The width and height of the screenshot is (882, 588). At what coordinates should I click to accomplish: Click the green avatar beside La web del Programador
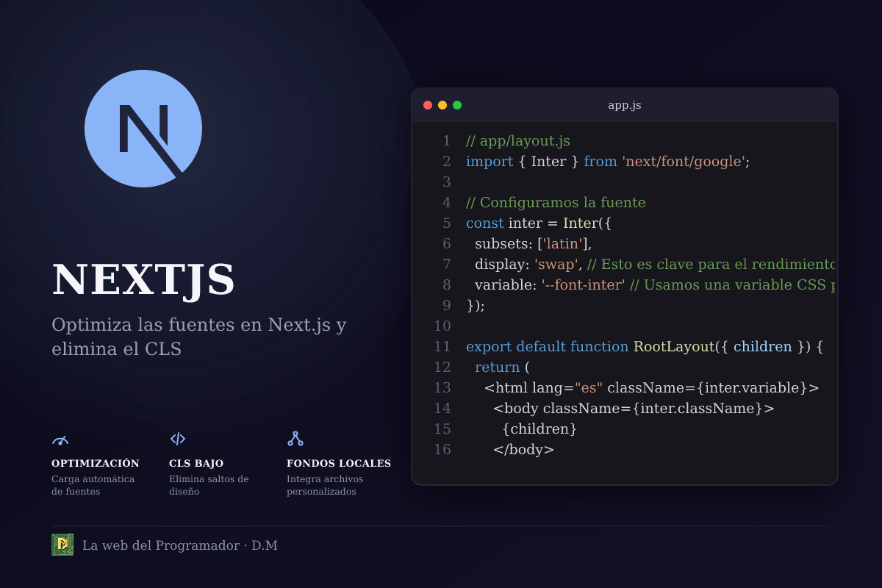coord(62,545)
